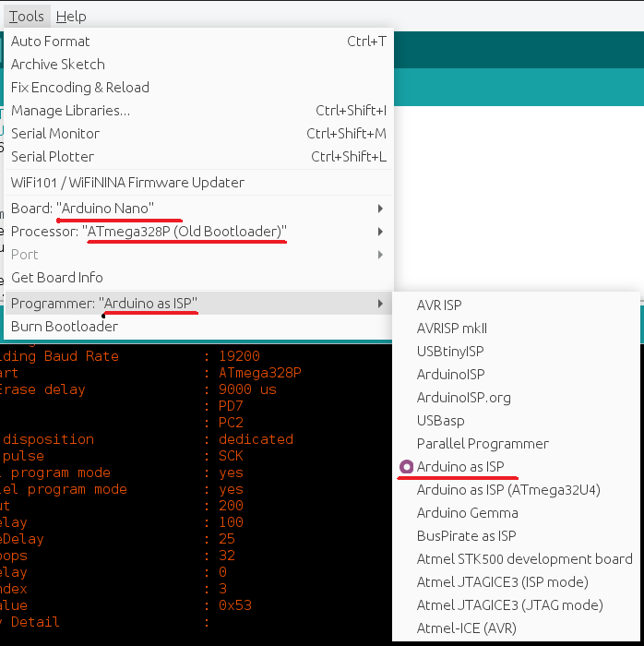The height and width of the screenshot is (646, 644).
Task: Open the Help menu
Action: (71, 16)
